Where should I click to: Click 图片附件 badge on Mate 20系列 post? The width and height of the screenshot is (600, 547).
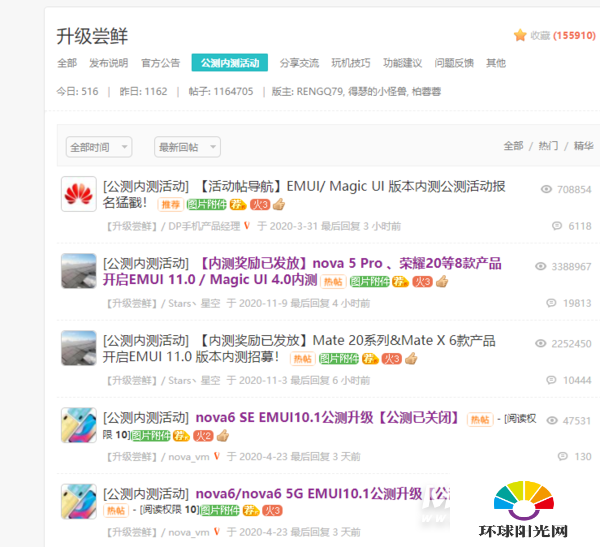tap(339, 359)
